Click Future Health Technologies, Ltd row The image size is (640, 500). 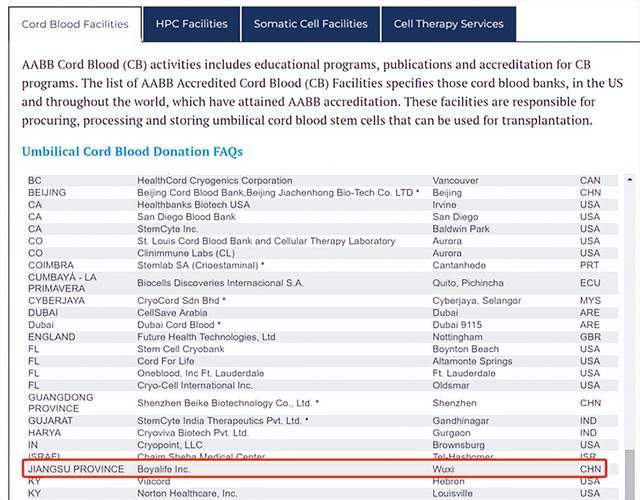pyautogui.click(x=206, y=338)
